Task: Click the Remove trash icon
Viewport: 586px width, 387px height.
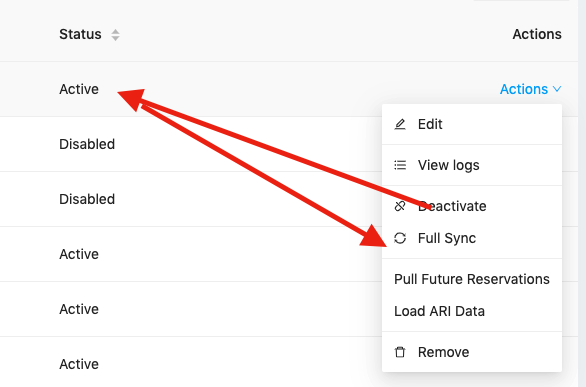Action: coord(400,352)
